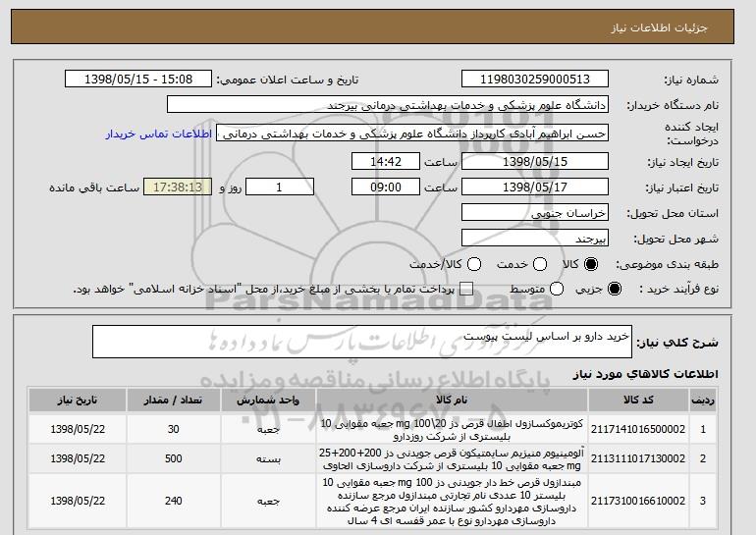Click the public announcement date field 15:08
Image resolution: width=756 pixels, height=535 pixels.
(x=138, y=80)
